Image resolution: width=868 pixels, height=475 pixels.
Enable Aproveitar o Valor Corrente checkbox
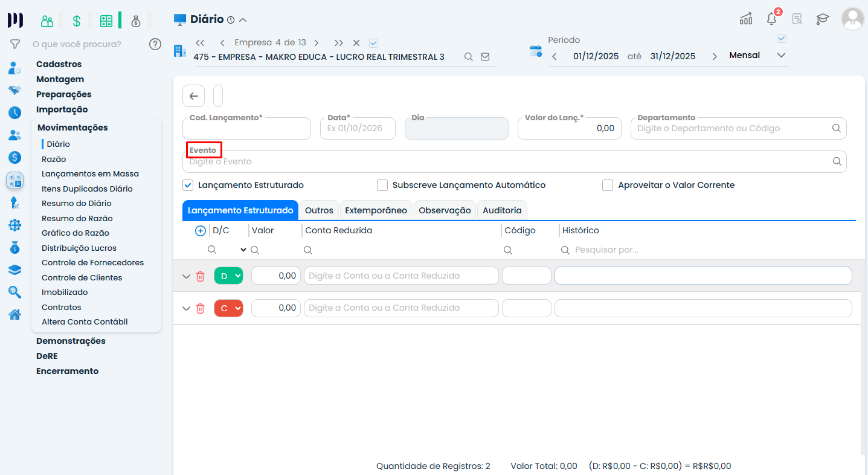click(608, 185)
